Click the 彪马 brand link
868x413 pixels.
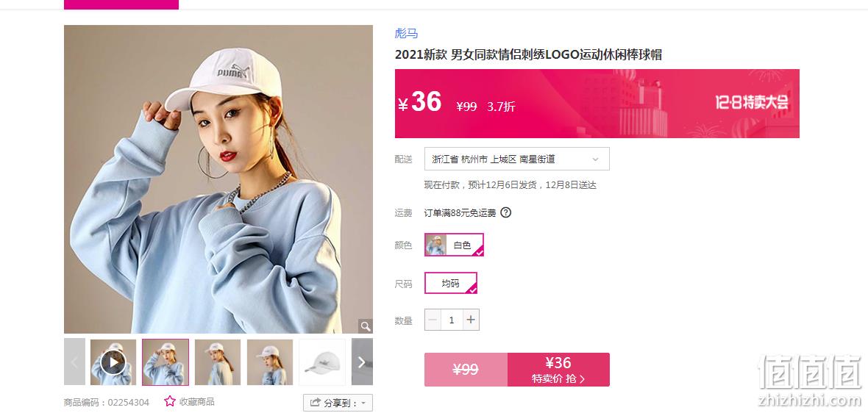tap(406, 33)
